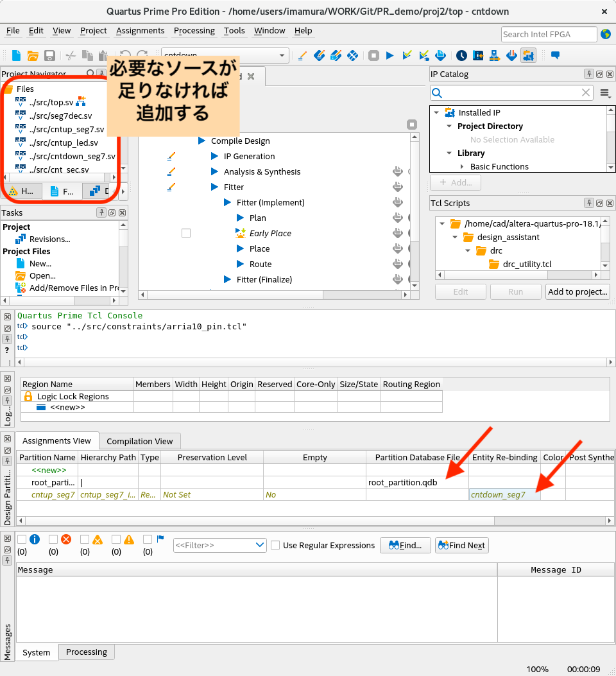
Task: Click the New file toolbar icon
Action: click(16, 55)
